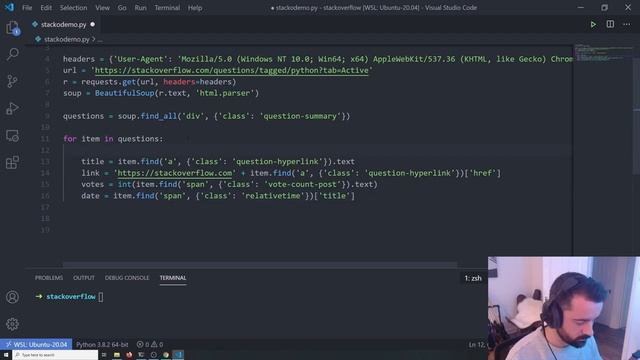Click 'requests.get' on line 6
Image resolution: width=640 pixels, height=360 pixels.
point(108,82)
